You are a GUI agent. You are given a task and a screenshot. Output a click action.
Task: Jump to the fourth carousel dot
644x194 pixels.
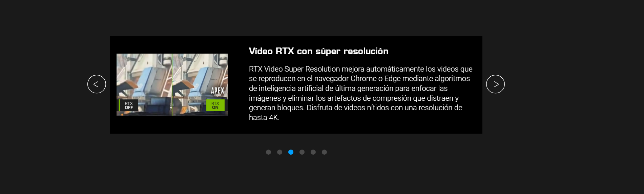click(x=302, y=152)
